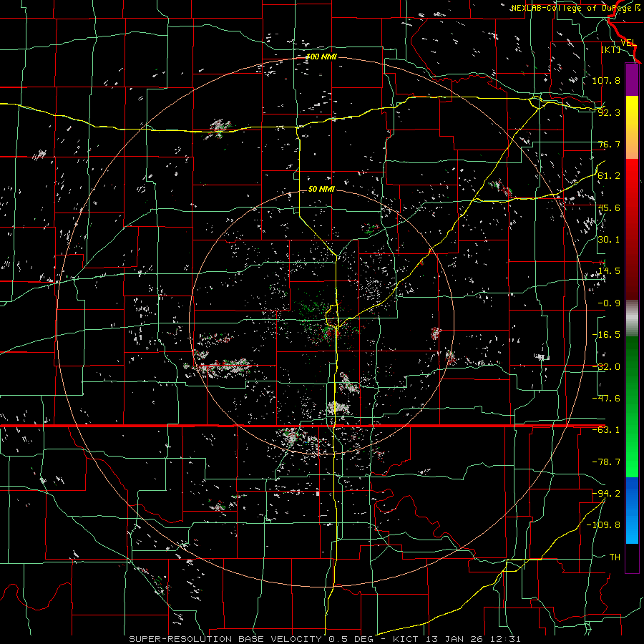The height and width of the screenshot is (644, 644).
Task: Pick the gray segment of the color bar
Action: tap(632, 318)
